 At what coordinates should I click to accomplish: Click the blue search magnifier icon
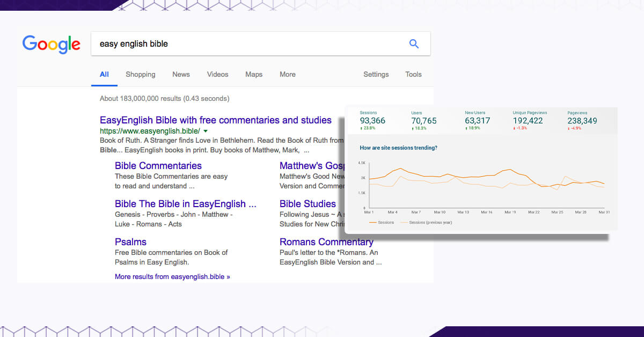pyautogui.click(x=414, y=44)
